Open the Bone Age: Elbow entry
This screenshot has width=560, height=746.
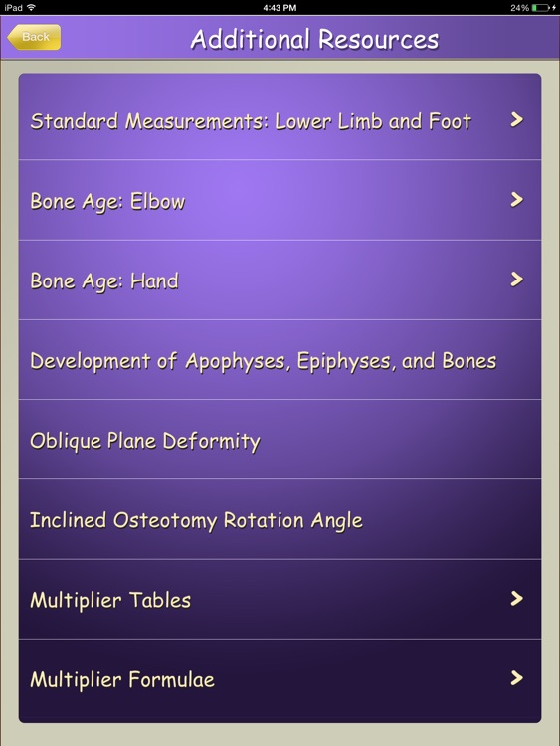(x=280, y=200)
